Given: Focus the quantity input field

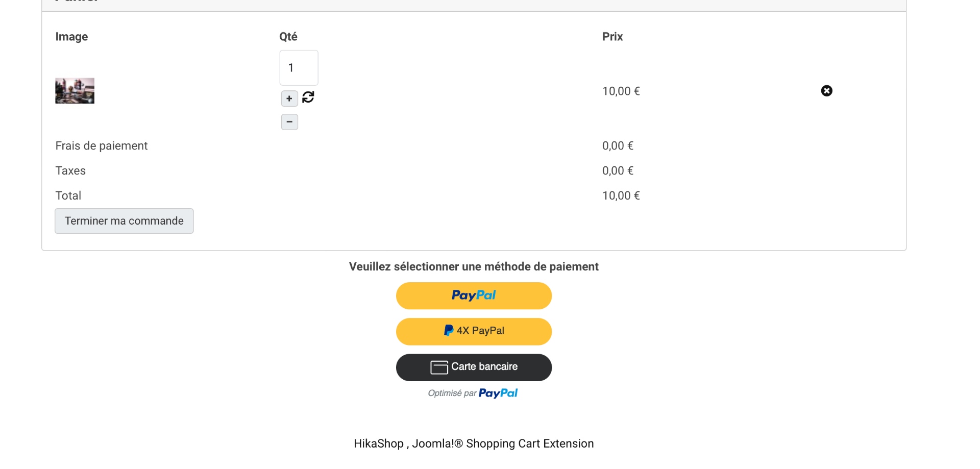Looking at the screenshot, I should 299,68.
